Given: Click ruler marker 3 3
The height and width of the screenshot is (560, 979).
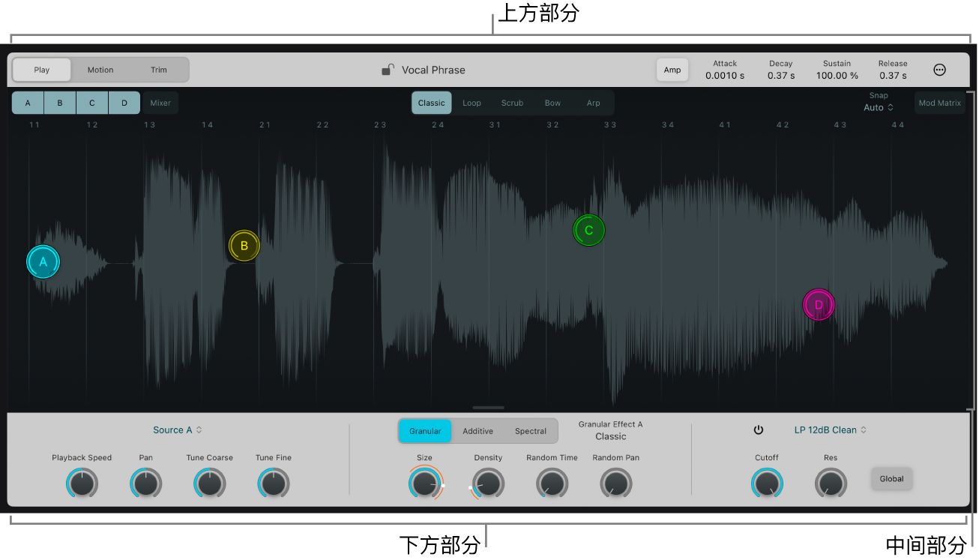Looking at the screenshot, I should click(x=610, y=124).
